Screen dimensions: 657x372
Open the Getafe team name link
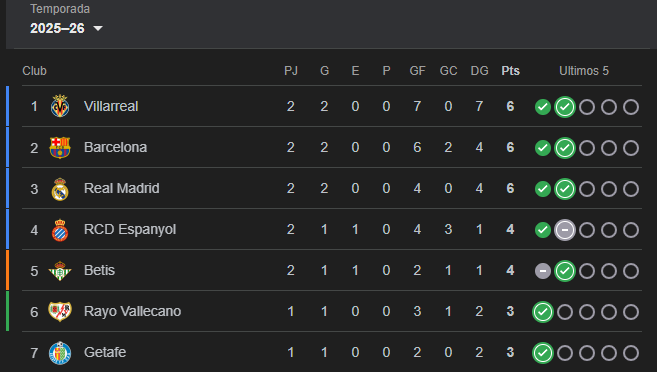pos(105,352)
